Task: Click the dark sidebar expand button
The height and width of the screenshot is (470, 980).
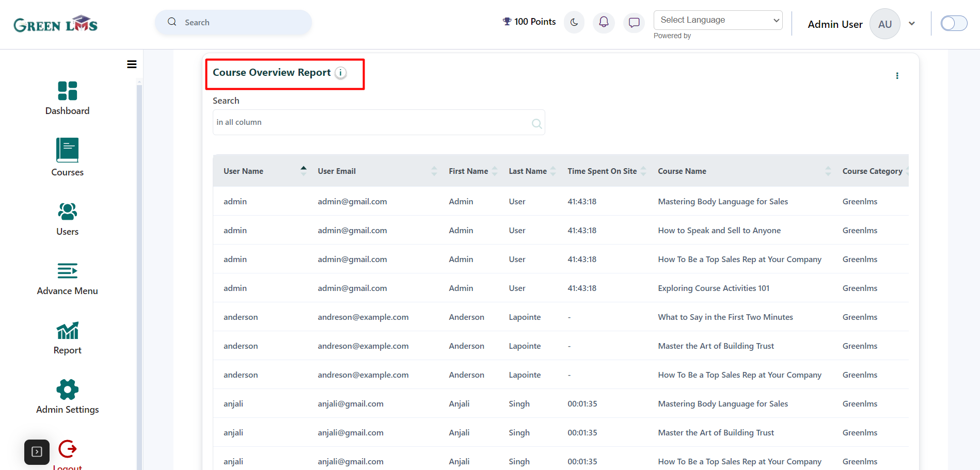Action: pyautogui.click(x=37, y=452)
